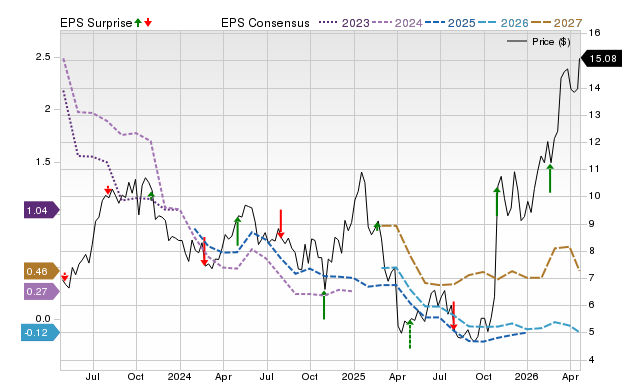640x382 pixels.
Task: Click the lavender 0.27 EPS value badge
Action: click(x=42, y=292)
